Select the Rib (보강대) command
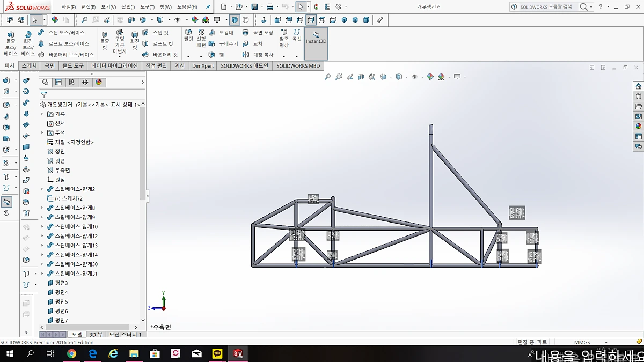The image size is (644, 362). (x=221, y=33)
